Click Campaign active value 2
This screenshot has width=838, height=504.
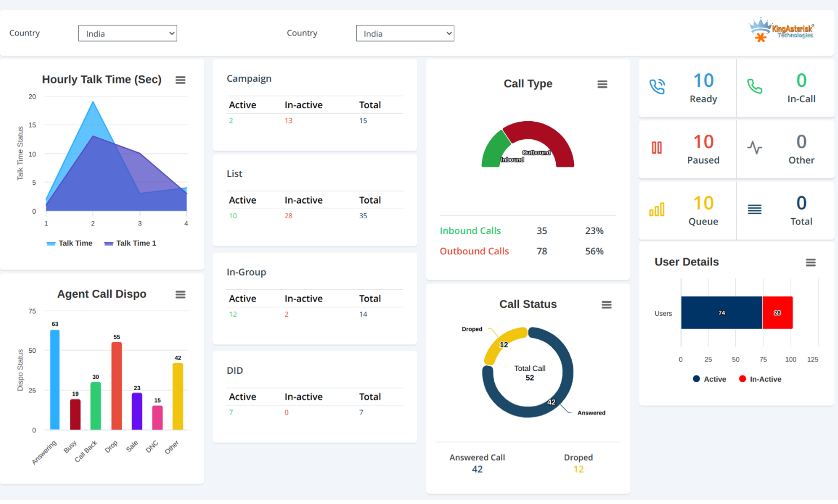click(x=231, y=121)
